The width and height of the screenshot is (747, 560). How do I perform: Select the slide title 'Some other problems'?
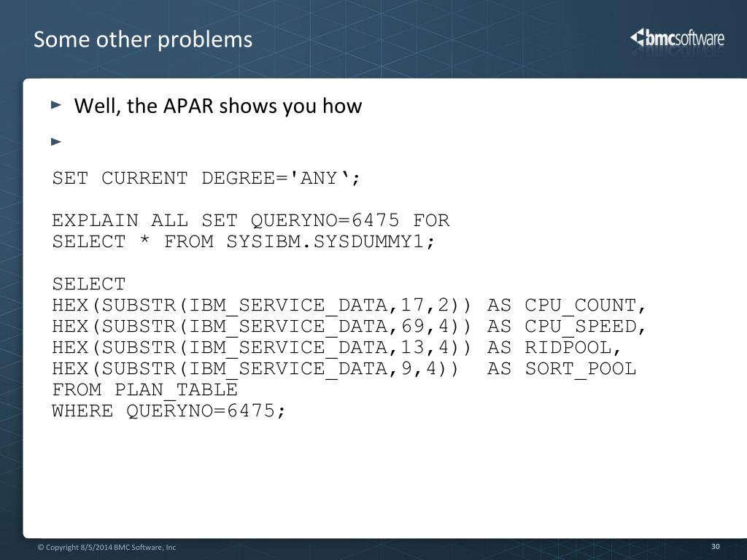(x=143, y=39)
